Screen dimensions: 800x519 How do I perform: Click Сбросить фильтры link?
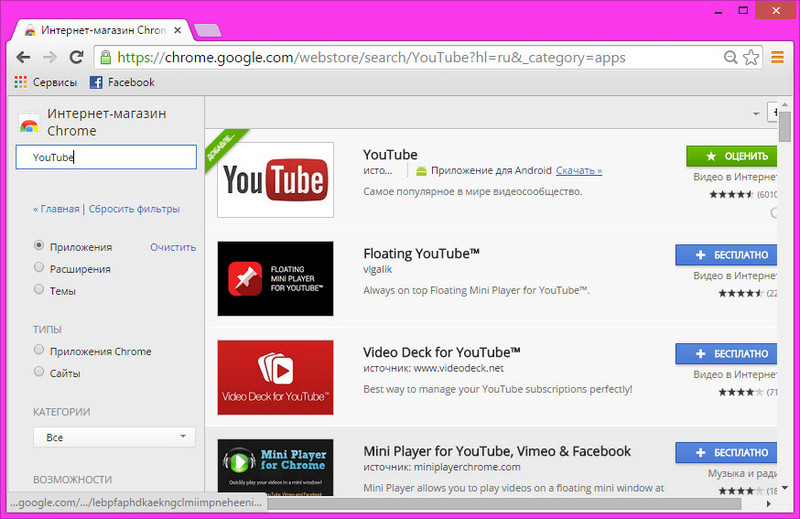tap(134, 209)
